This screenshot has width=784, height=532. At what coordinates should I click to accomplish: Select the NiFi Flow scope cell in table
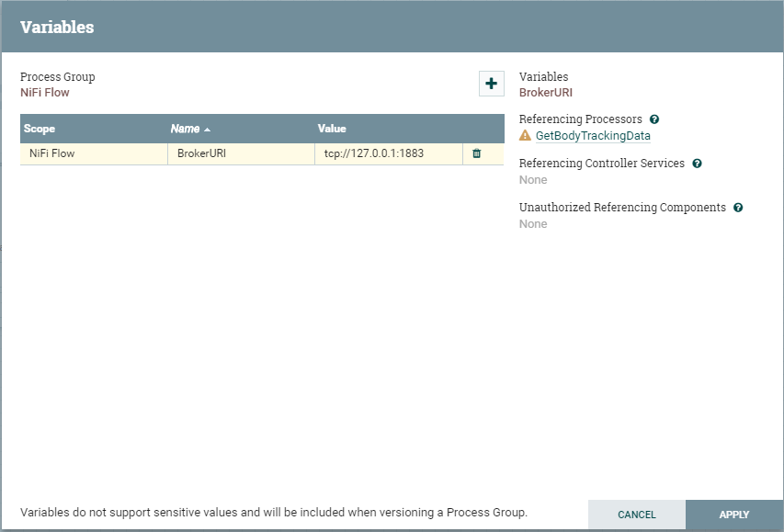click(x=52, y=153)
